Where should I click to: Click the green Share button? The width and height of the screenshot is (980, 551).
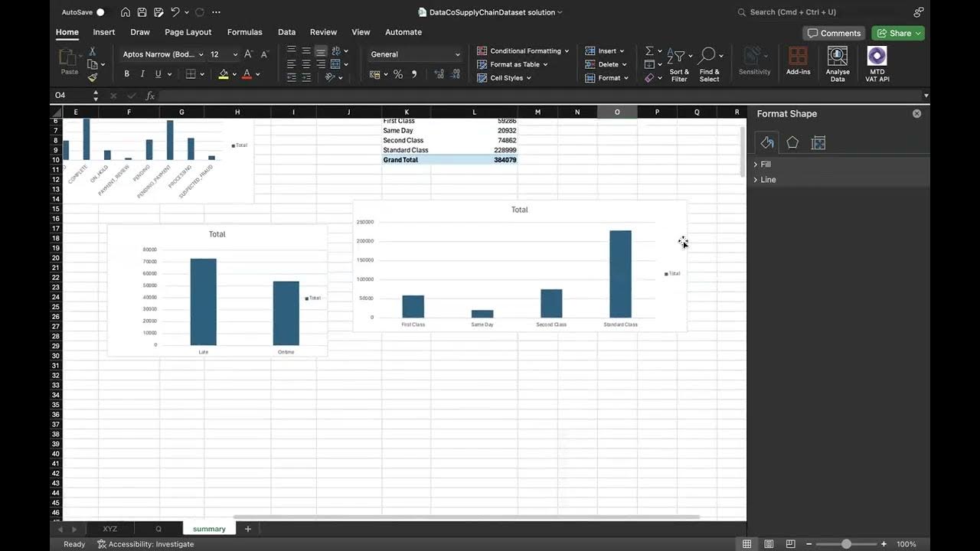897,33
